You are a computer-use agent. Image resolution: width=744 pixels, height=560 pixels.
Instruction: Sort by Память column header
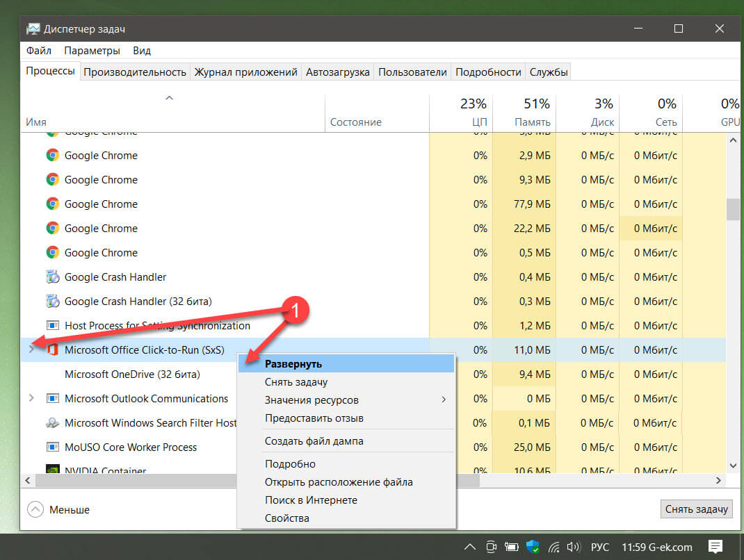(x=524, y=113)
